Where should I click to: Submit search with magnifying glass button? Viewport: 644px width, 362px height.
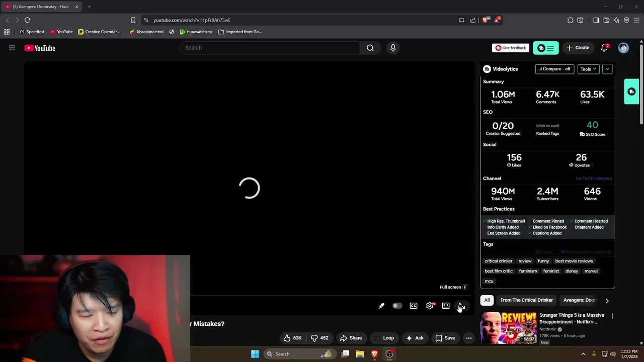[370, 48]
